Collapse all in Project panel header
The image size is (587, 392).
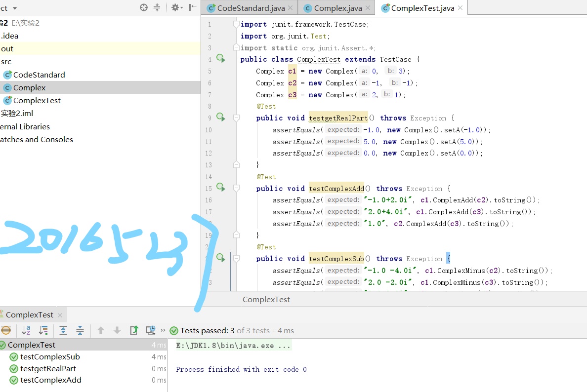[x=157, y=7]
